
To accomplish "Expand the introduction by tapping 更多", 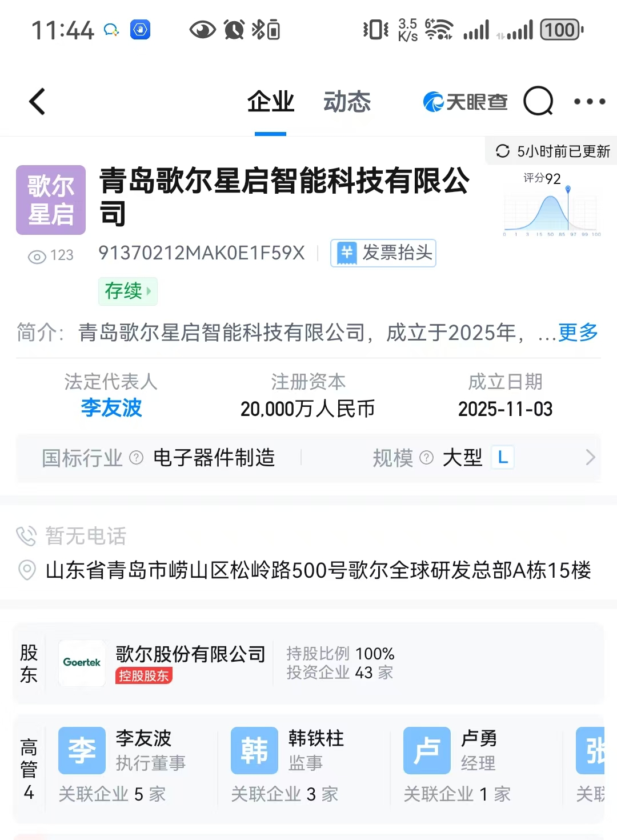I will pyautogui.click(x=576, y=333).
